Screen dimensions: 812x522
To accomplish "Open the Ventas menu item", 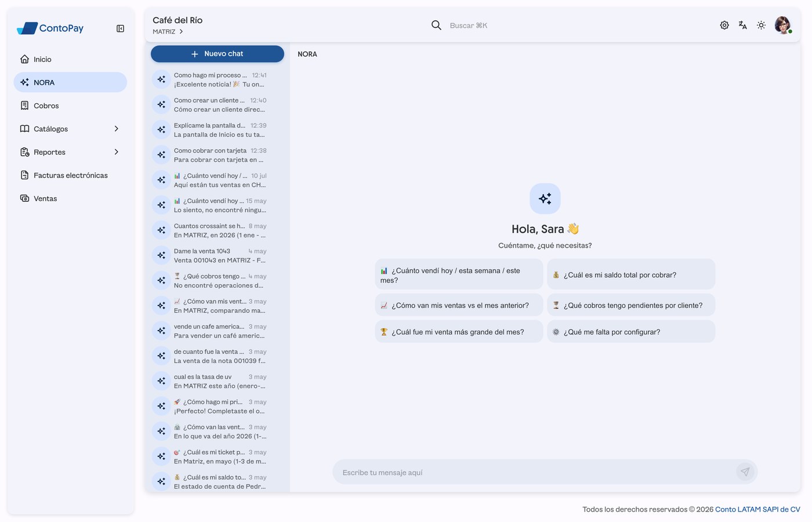I will [70, 198].
